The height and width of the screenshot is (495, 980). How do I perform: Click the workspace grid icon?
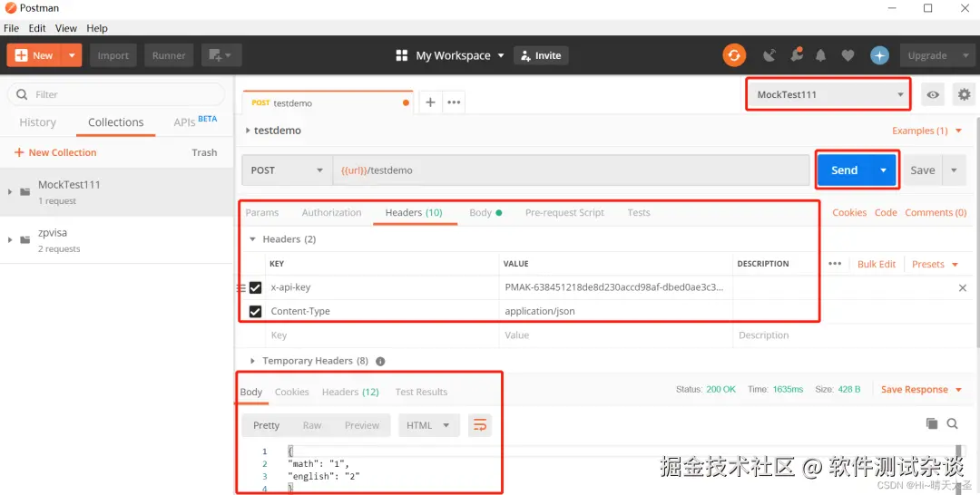pyautogui.click(x=402, y=55)
